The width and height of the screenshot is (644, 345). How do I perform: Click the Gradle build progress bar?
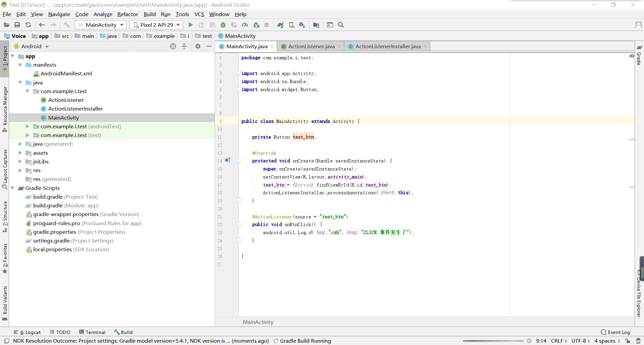tap(493, 341)
